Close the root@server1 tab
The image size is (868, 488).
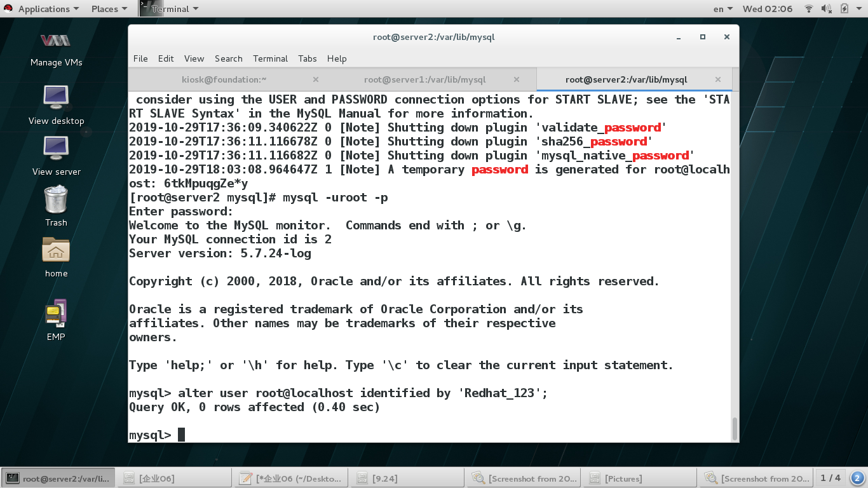pyautogui.click(x=517, y=79)
